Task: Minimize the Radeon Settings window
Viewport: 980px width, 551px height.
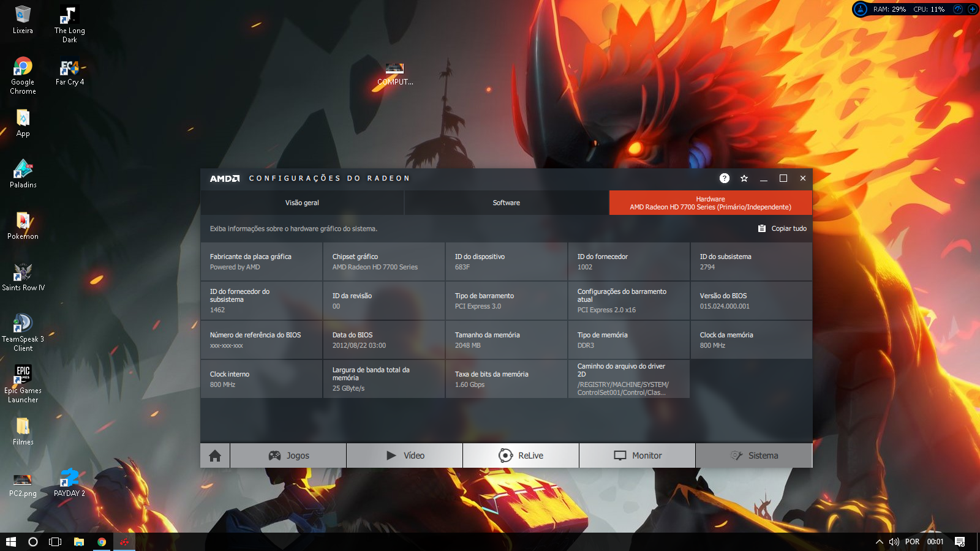Action: click(x=764, y=178)
